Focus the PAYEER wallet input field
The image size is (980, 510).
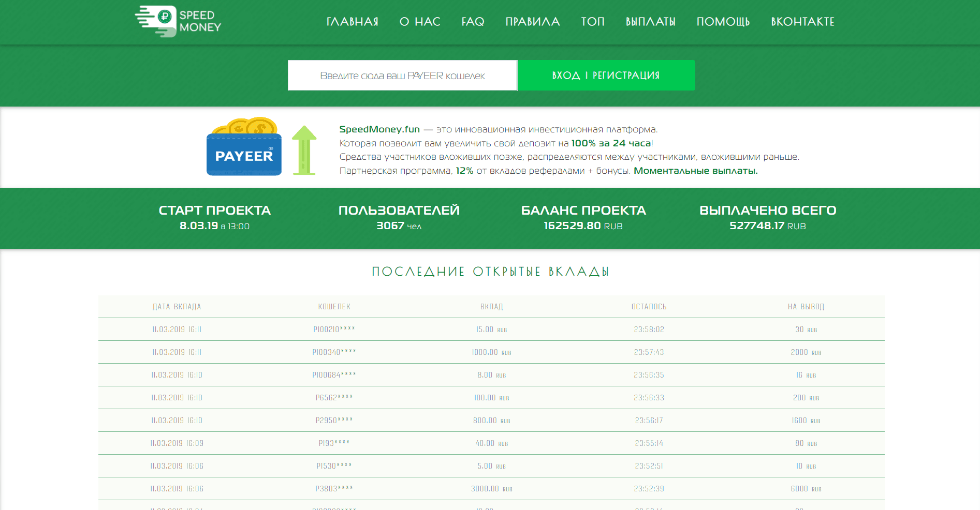pos(403,76)
